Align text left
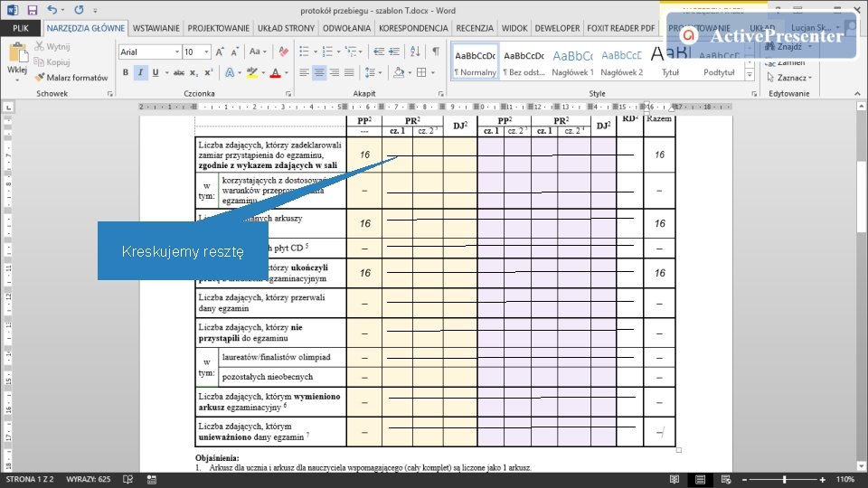This screenshot has width=868, height=488. point(304,72)
